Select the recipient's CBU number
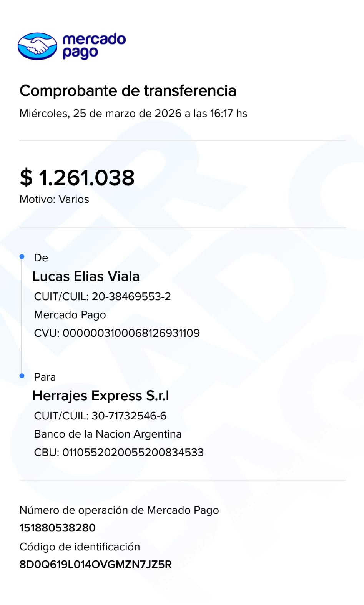The height and width of the screenshot is (605, 364). (119, 452)
